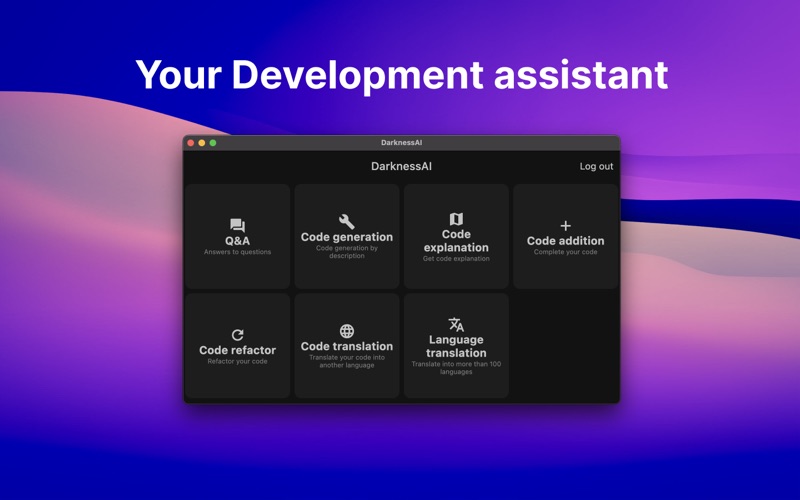
Task: Click the Code refactor refresh icon
Action: point(237,335)
